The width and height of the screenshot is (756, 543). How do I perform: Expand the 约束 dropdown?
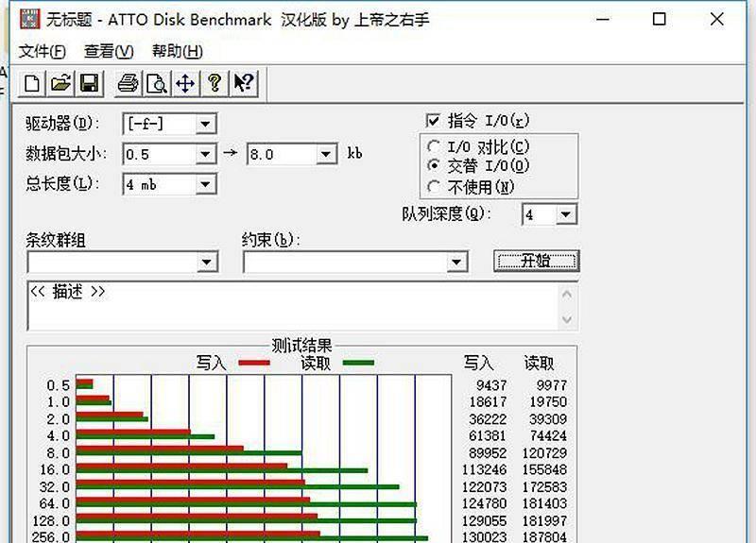tap(456, 263)
